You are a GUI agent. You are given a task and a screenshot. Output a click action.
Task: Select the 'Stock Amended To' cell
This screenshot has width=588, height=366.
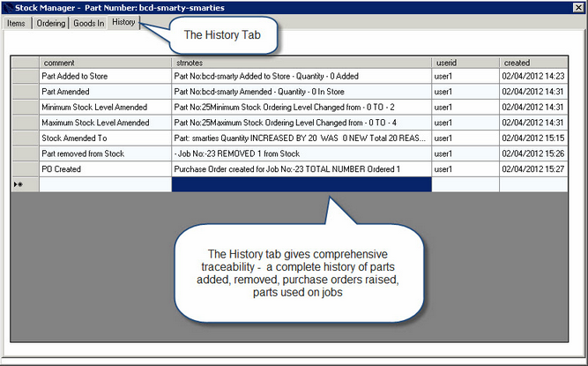tap(106, 138)
